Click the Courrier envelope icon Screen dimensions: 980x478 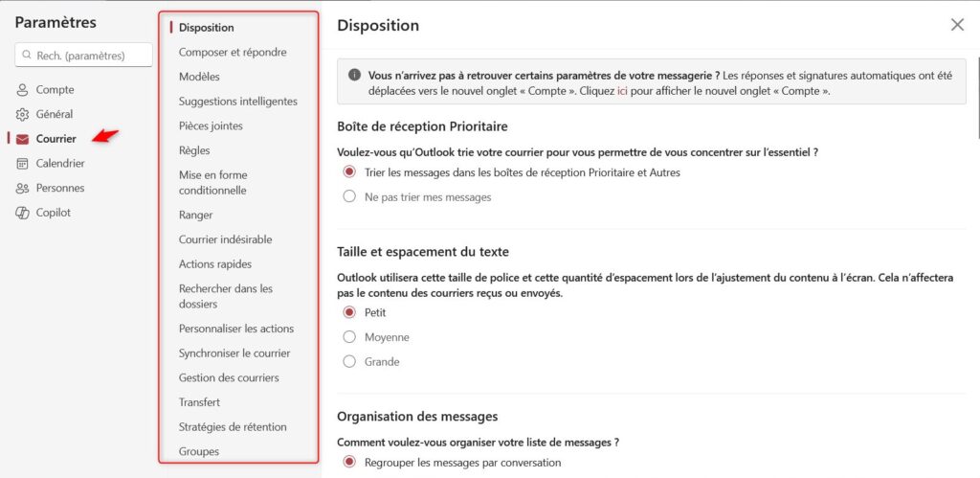tap(22, 139)
